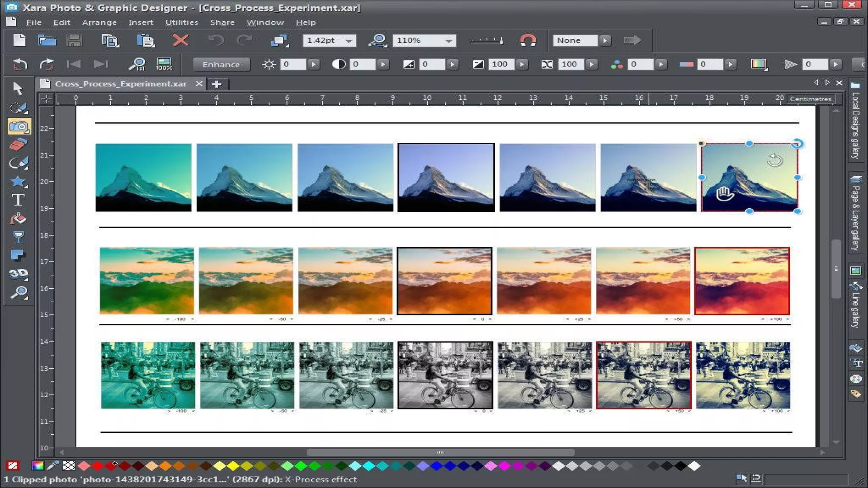Select the grayscale street bicycle thumbnail
Image resolution: width=868 pixels, height=488 pixels.
445,375
